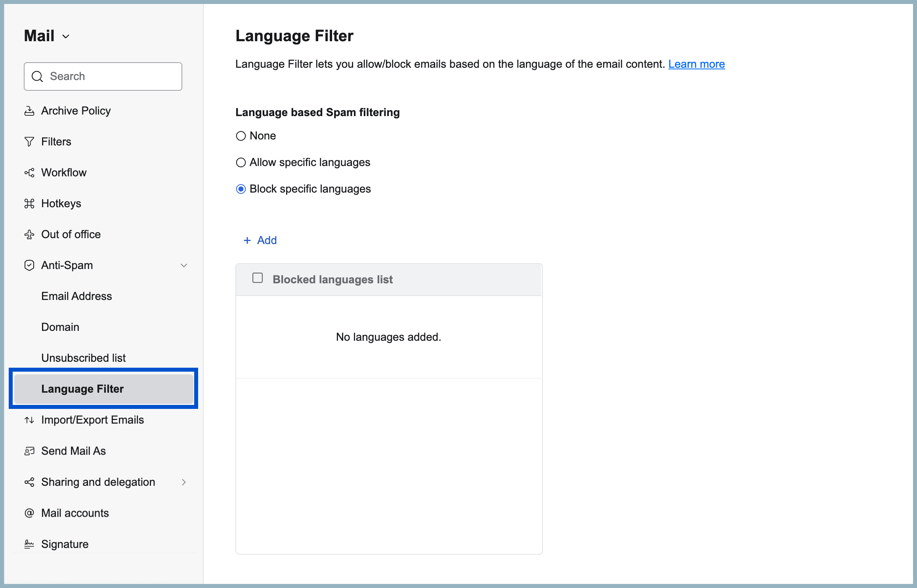This screenshot has height=588, width=917.
Task: Click the Hotkeys command-key icon
Action: point(29,204)
